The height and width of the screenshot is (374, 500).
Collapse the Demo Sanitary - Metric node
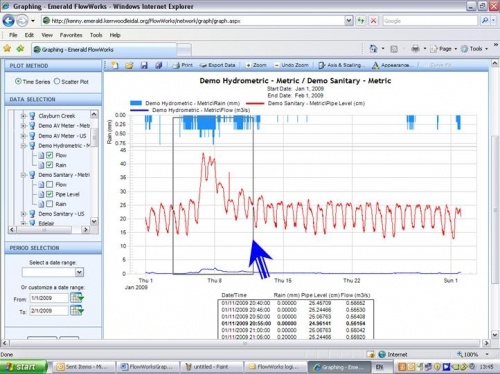point(23,175)
